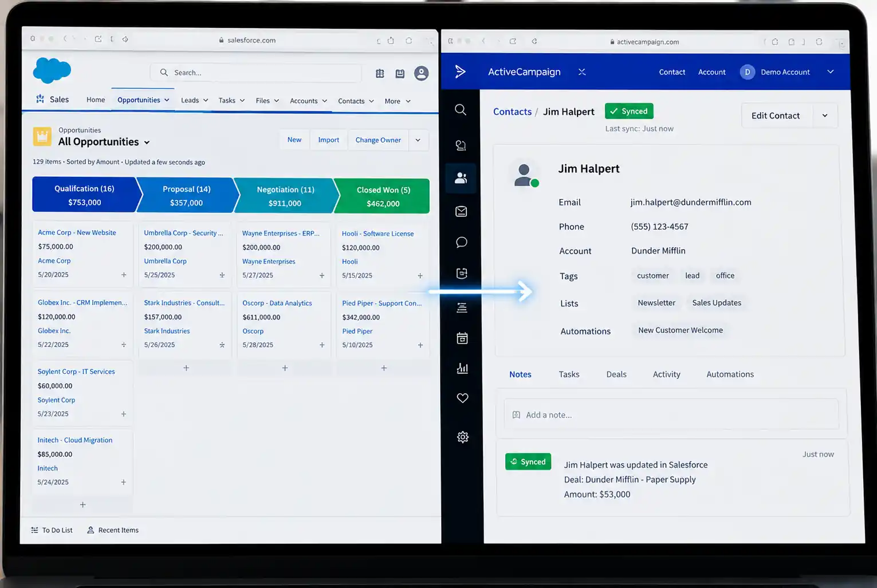Expand the Demo Account dropdown chevron

[831, 72]
